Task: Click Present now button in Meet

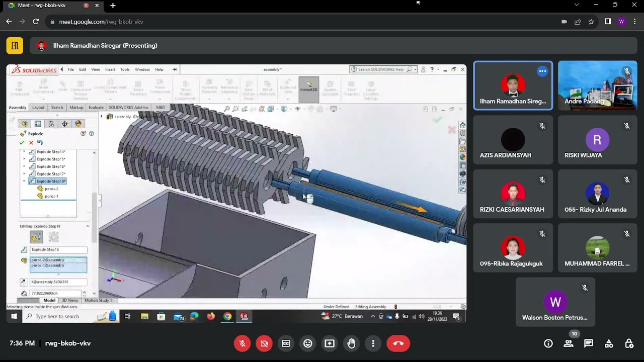Action: (330, 343)
